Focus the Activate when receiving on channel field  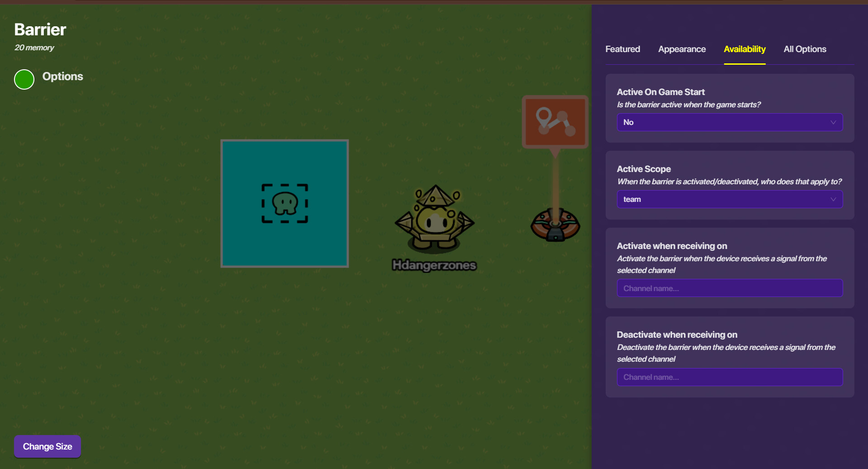(729, 288)
